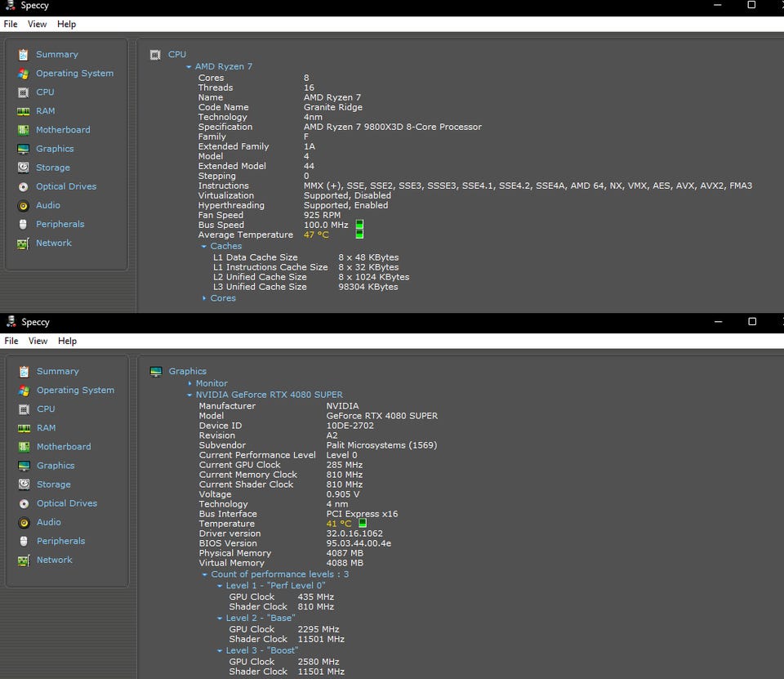Click the green indicator beside Bus Speed 100.0 MHz

point(359,224)
